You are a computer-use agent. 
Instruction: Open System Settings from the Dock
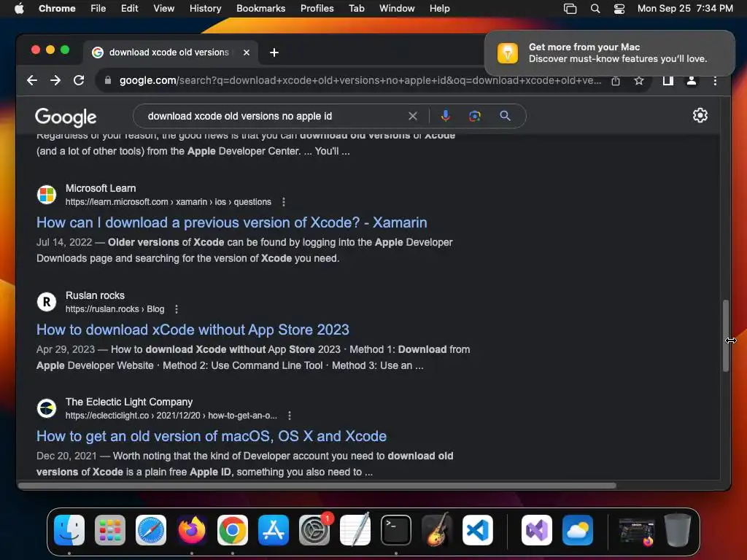click(314, 530)
